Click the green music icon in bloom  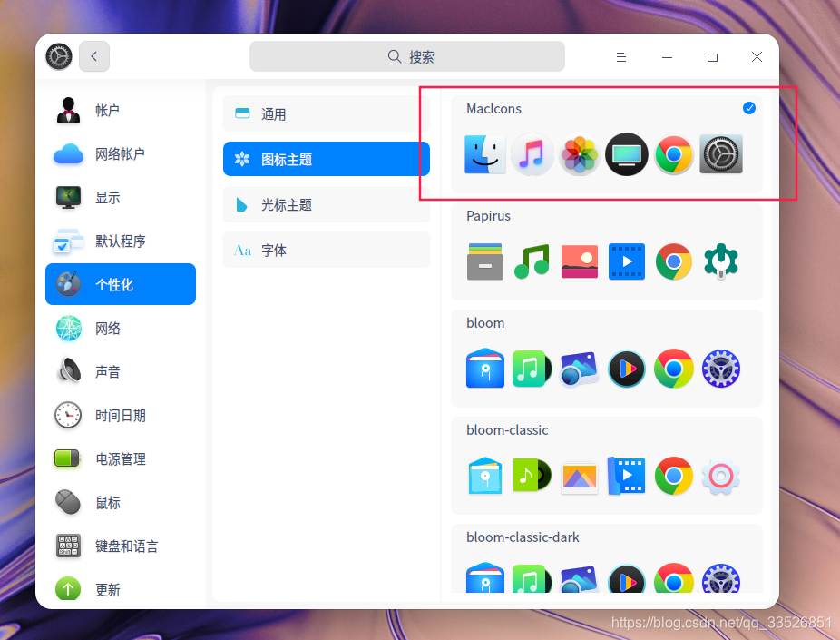click(x=532, y=369)
